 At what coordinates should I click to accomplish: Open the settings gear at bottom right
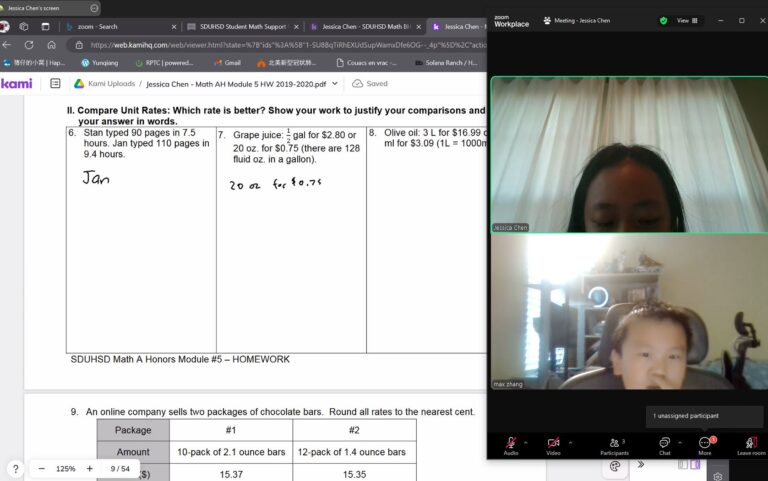[x=718, y=477]
